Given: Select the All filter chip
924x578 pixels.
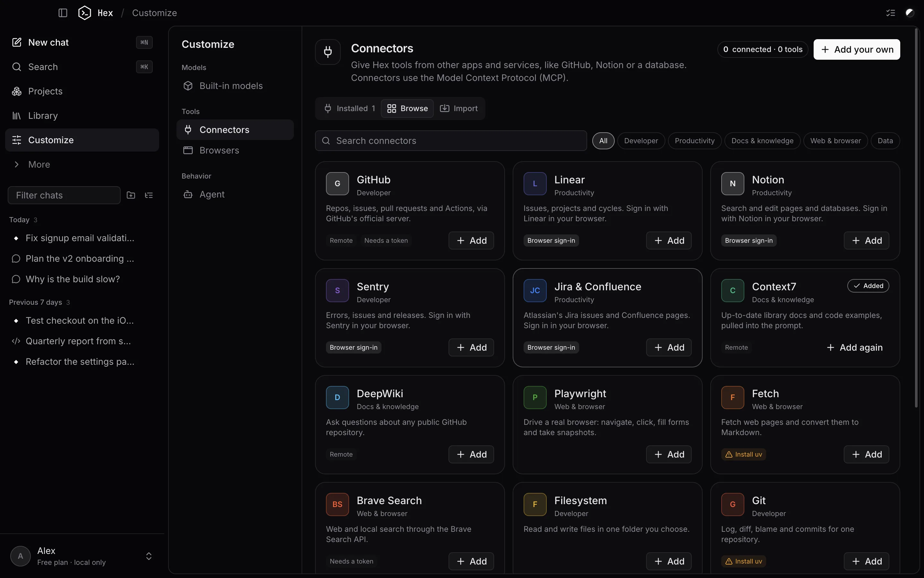Looking at the screenshot, I should coord(603,141).
